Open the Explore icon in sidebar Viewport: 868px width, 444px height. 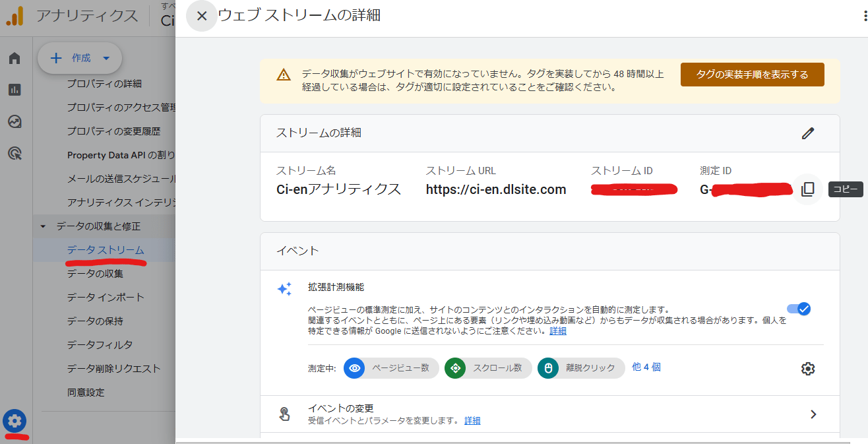15,121
